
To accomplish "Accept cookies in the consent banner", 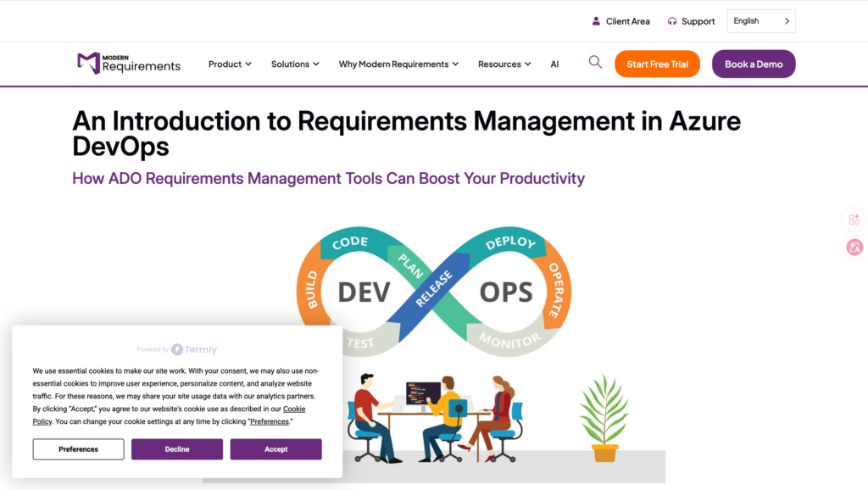I will click(x=275, y=449).
